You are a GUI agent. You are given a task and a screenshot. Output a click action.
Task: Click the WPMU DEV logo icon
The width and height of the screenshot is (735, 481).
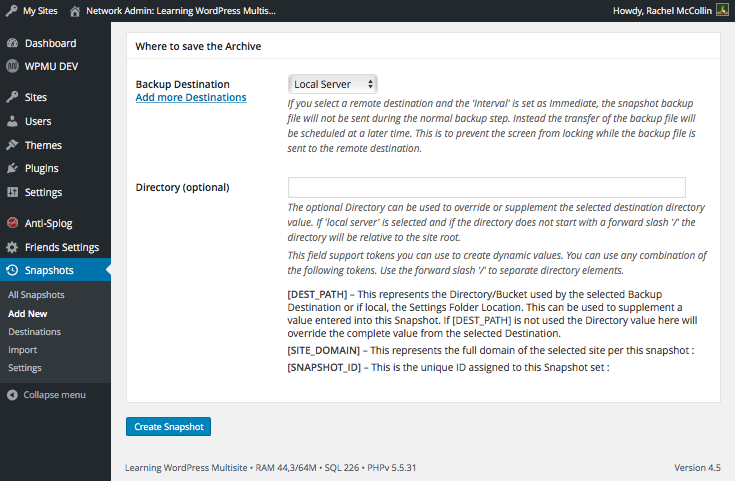point(12,67)
